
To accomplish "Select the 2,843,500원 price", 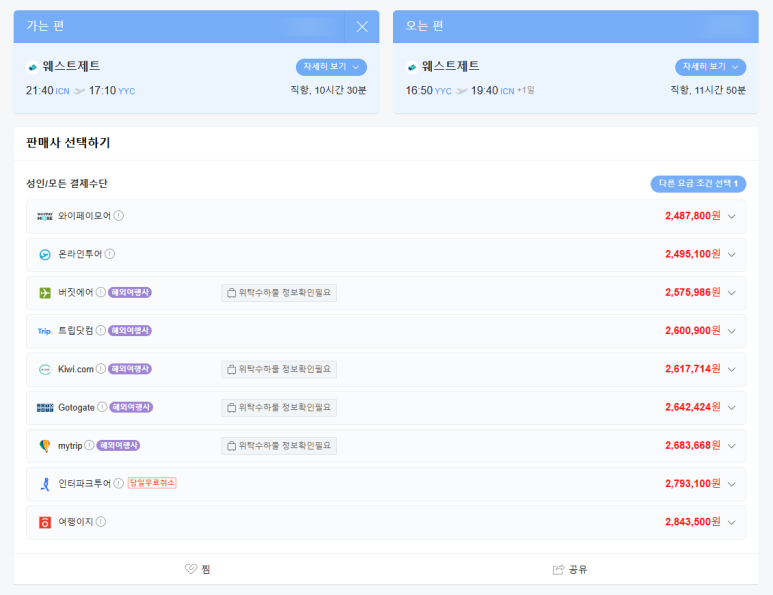I will pos(693,522).
